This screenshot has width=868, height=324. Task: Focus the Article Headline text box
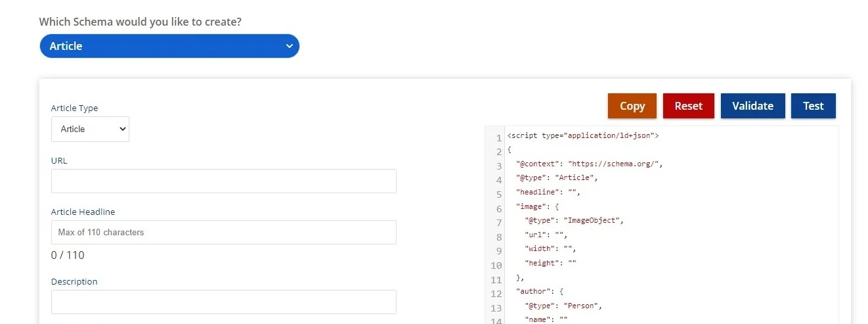(223, 233)
